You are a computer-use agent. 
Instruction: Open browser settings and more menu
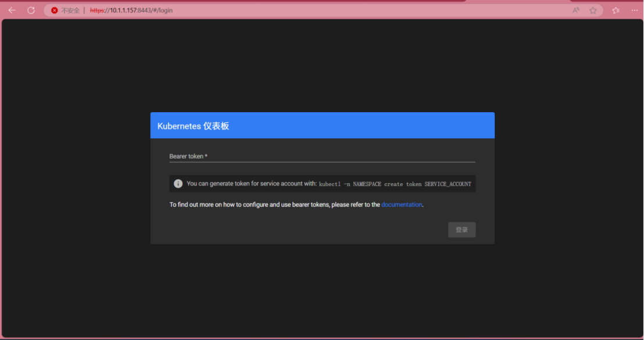[x=635, y=10]
